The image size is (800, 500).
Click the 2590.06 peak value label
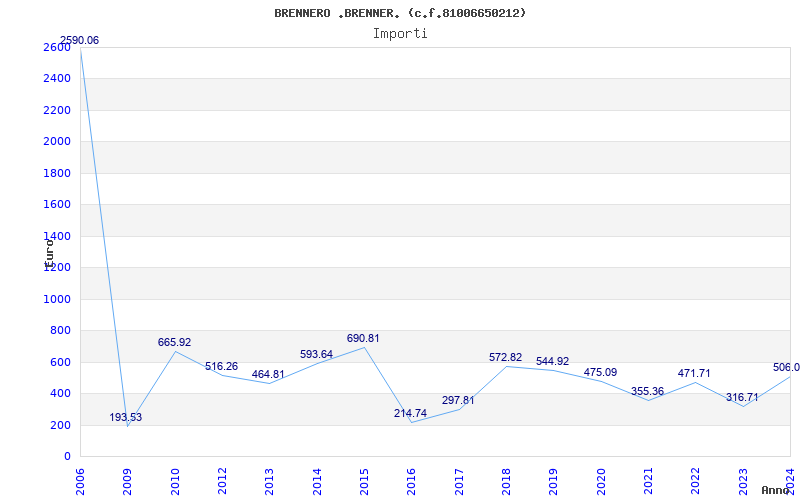click(79, 41)
